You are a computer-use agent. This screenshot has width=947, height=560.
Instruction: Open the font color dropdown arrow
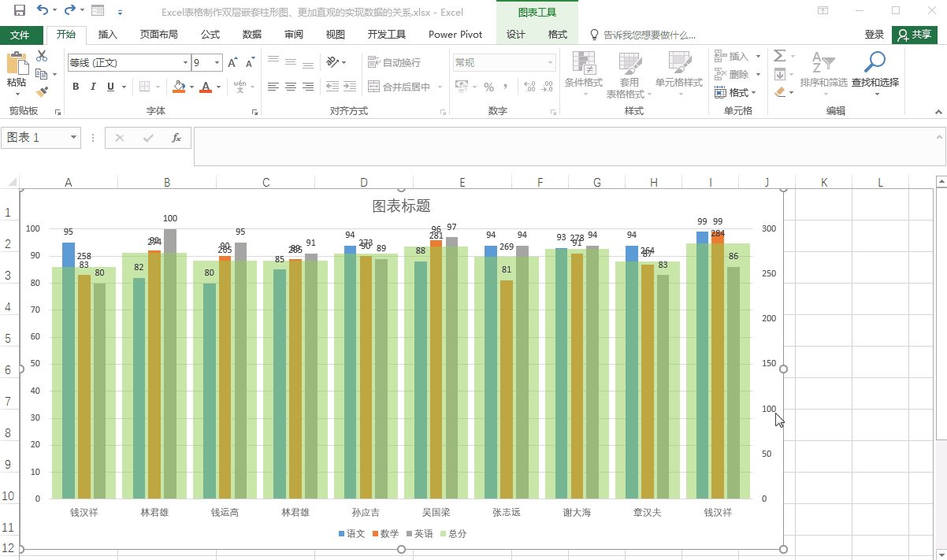tap(218, 87)
